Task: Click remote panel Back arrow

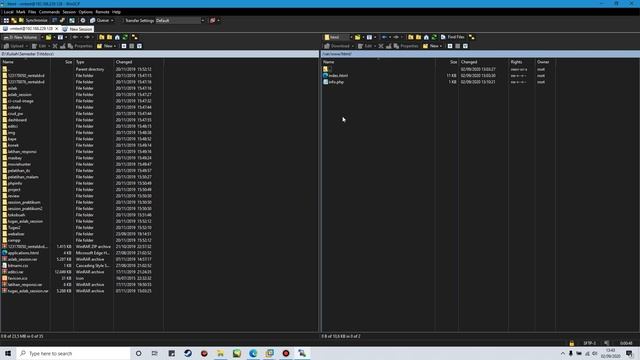Action: [x=385, y=37]
